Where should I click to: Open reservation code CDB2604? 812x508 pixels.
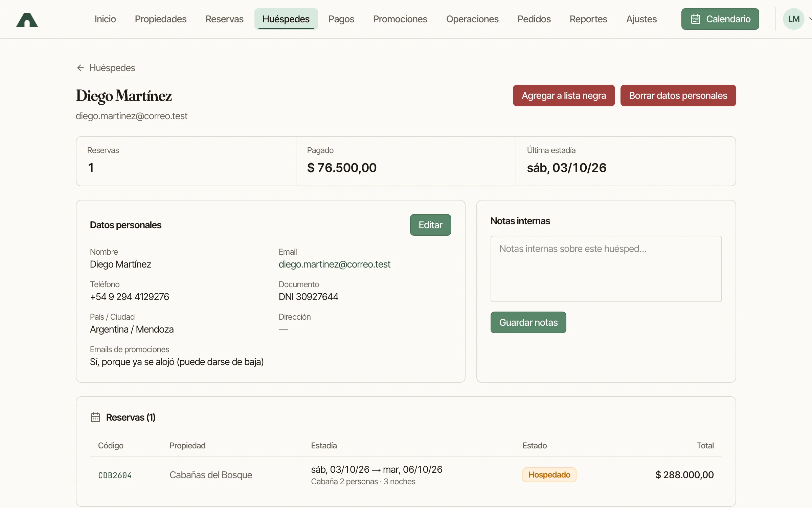click(x=115, y=475)
